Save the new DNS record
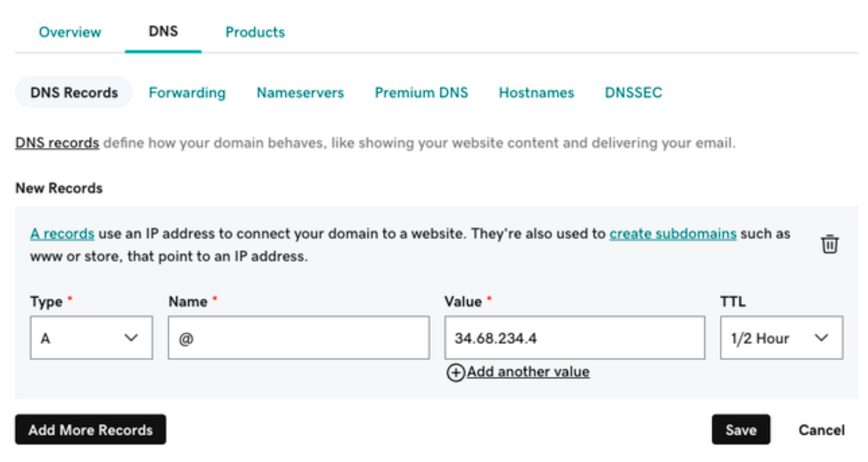This screenshot has height=462, width=868. pyautogui.click(x=741, y=429)
